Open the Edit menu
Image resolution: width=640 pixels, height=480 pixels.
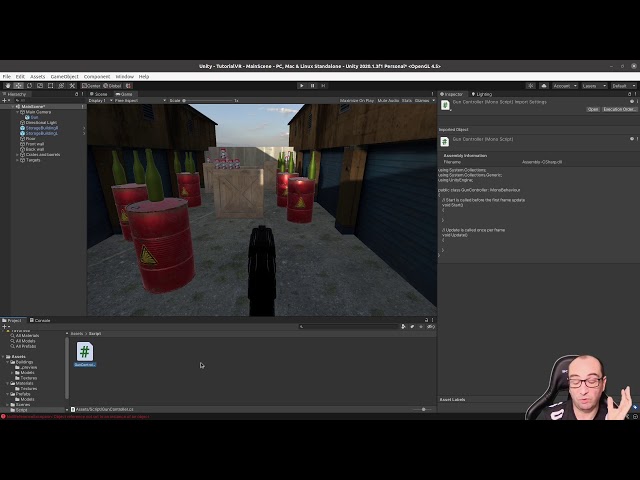[x=20, y=76]
